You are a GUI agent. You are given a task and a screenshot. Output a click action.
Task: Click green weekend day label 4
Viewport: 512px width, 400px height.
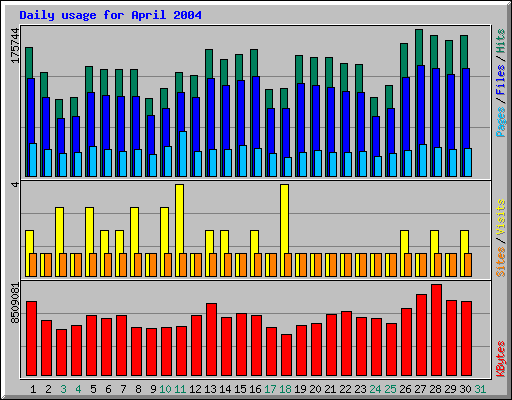click(78, 389)
